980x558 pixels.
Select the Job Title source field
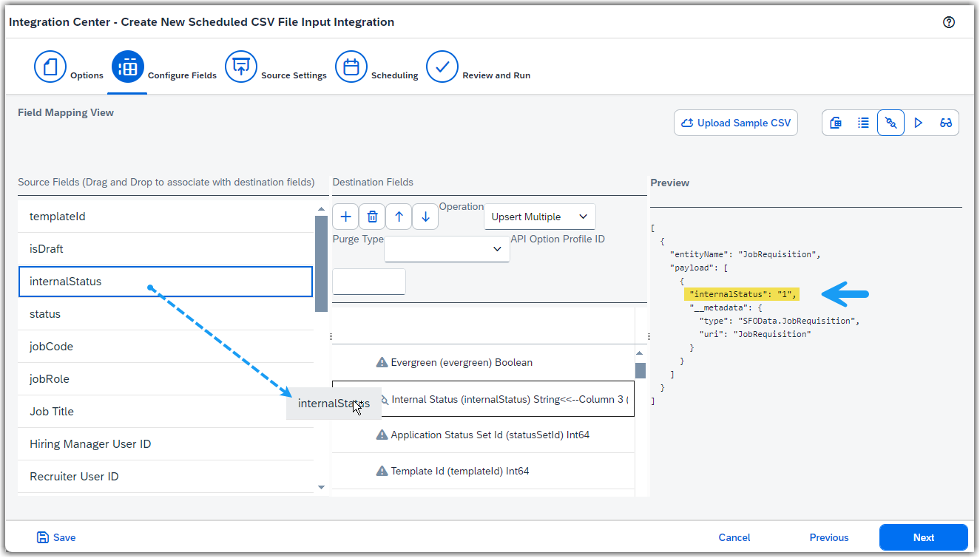166,412
